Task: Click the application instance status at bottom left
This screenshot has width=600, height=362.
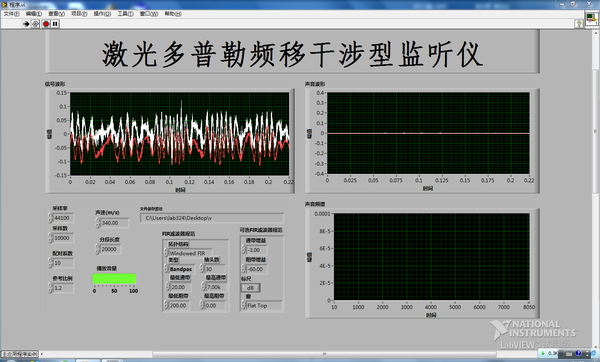Action: coord(19,354)
